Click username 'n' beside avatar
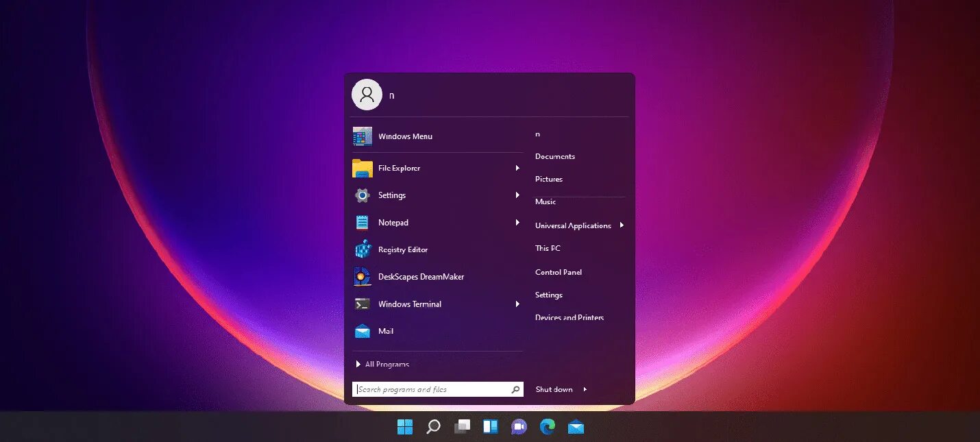This screenshot has height=442, width=980. (x=391, y=95)
